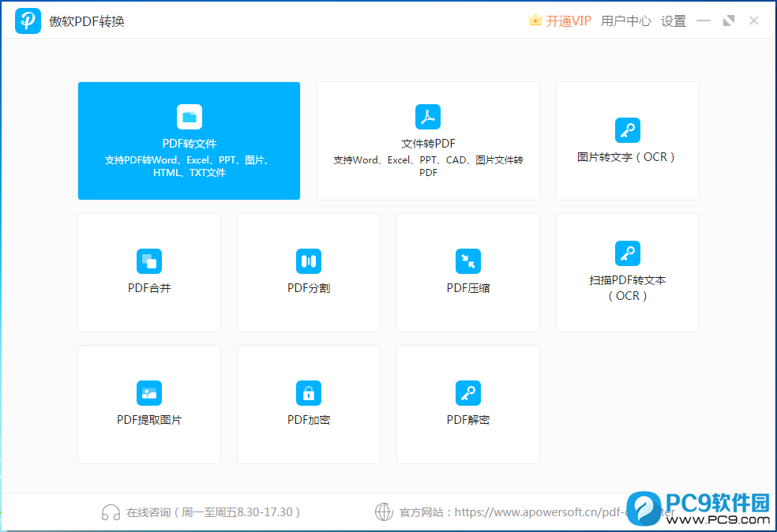Select the PDF转文件 label text
777x532 pixels.
190,144
